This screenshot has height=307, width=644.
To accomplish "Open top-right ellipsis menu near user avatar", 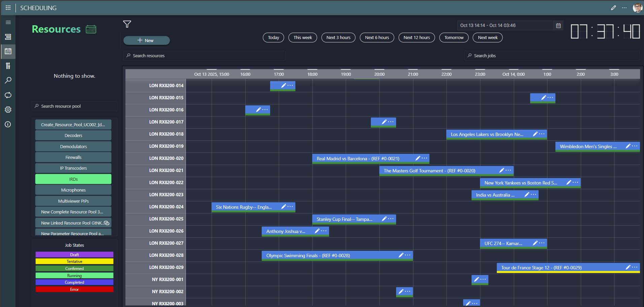I will point(624,8).
